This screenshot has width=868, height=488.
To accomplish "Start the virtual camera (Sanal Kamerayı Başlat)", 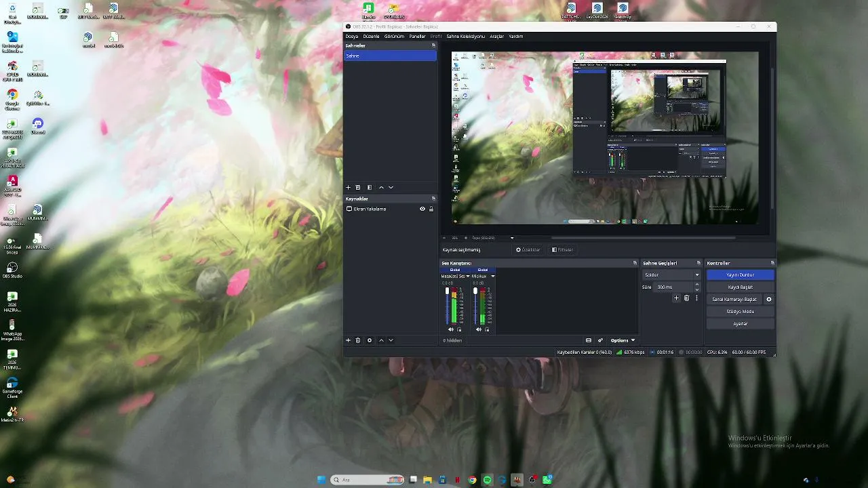I will [734, 299].
